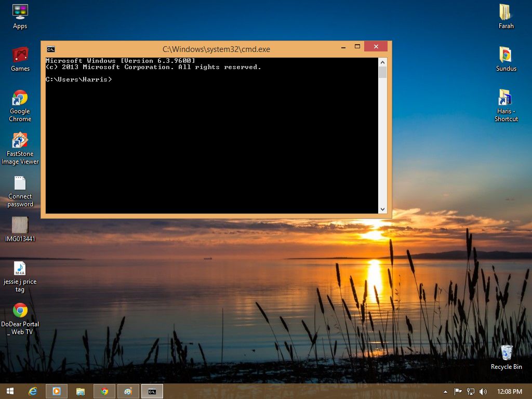This screenshot has width=532, height=399.
Task: Open the Windows Start button
Action: point(10,391)
